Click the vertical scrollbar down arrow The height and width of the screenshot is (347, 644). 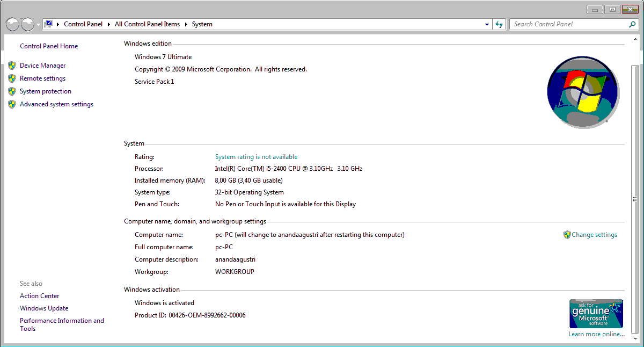pos(636,339)
